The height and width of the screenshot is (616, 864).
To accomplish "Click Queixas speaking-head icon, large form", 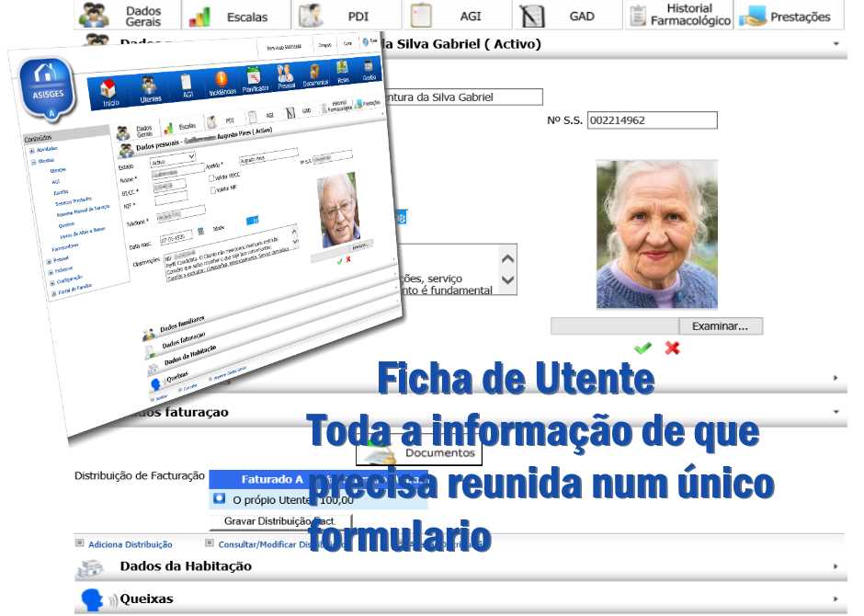I will (92, 600).
